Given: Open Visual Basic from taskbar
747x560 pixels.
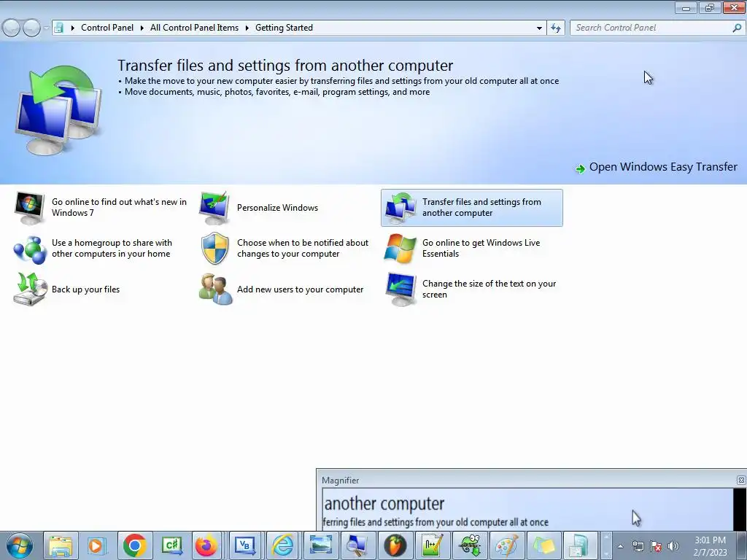Looking at the screenshot, I should tap(246, 545).
